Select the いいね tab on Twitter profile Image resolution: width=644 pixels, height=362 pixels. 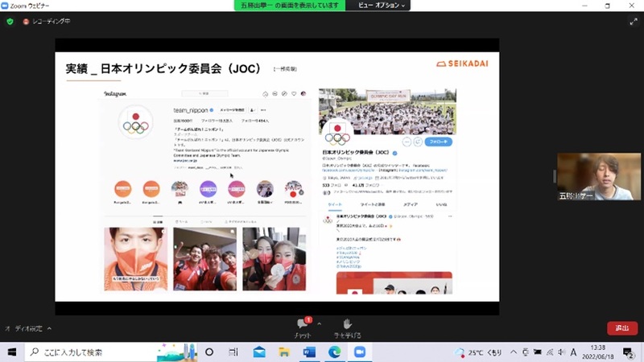[x=441, y=204]
